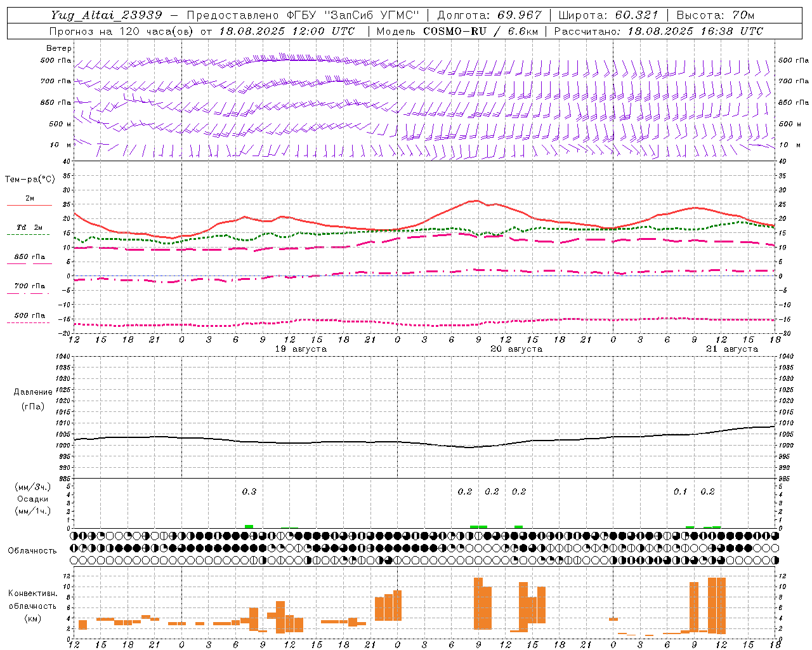Click the Осадки label
This screenshot has width=812, height=650.
point(33,499)
